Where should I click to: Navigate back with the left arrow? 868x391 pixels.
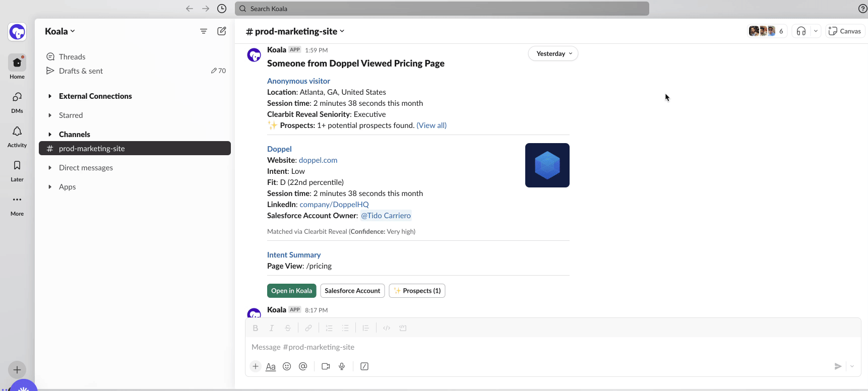coord(190,9)
